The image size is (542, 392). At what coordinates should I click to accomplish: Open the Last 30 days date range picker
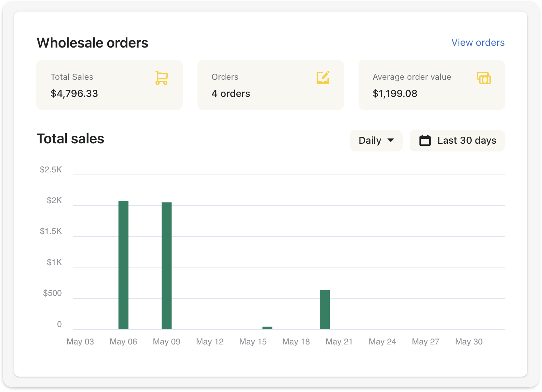tap(457, 140)
